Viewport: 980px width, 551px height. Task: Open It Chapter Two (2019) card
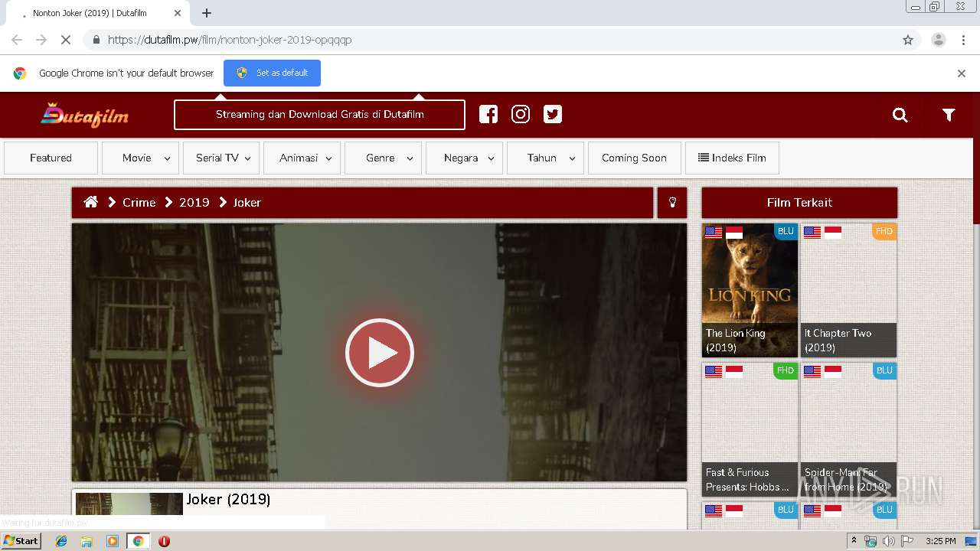point(848,290)
